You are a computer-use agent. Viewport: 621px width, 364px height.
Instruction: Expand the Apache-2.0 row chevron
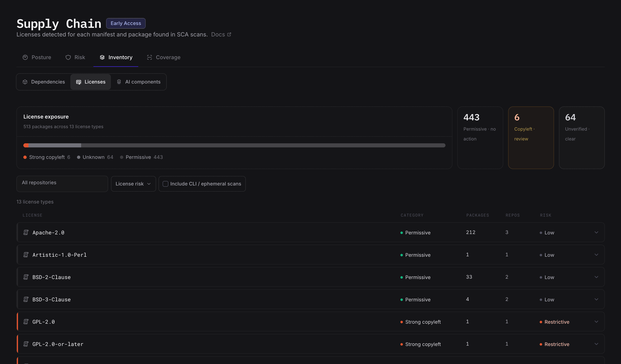[596, 232]
